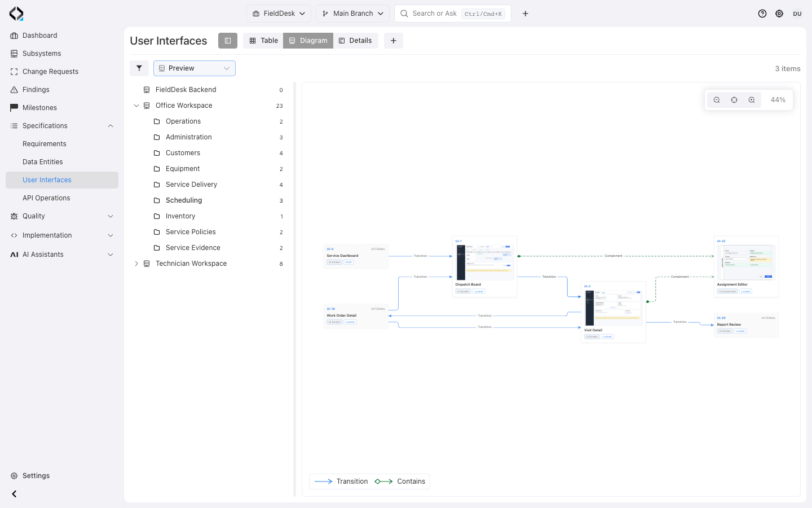The width and height of the screenshot is (812, 508).
Task: Add a new view tab with plus
Action: [394, 41]
